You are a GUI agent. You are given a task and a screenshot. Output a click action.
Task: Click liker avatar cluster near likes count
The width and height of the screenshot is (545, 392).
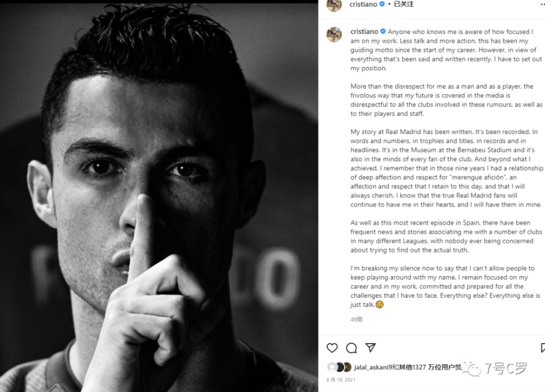339,367
